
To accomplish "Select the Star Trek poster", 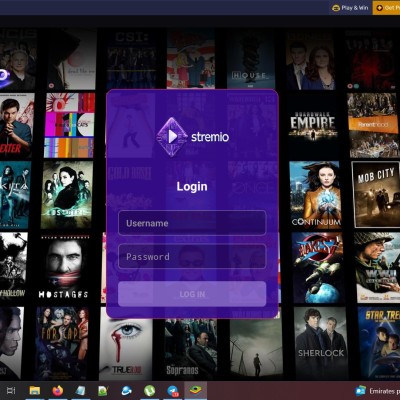I will (x=379, y=343).
